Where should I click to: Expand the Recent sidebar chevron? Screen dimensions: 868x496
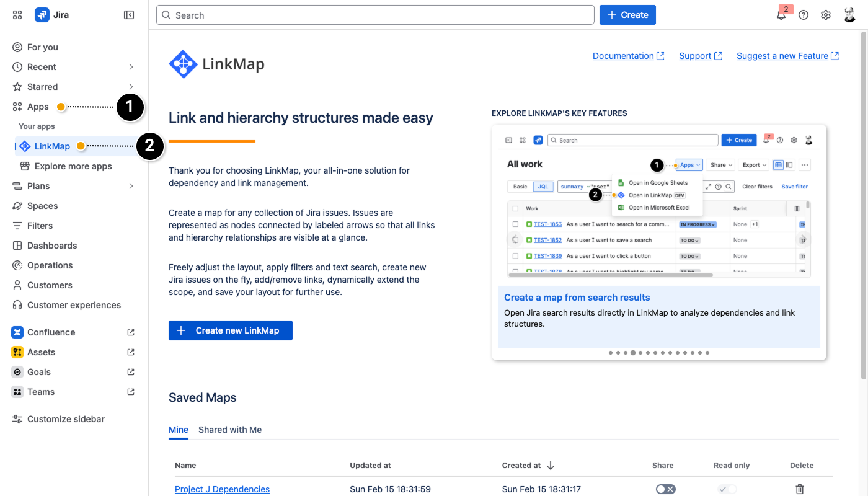click(x=131, y=67)
